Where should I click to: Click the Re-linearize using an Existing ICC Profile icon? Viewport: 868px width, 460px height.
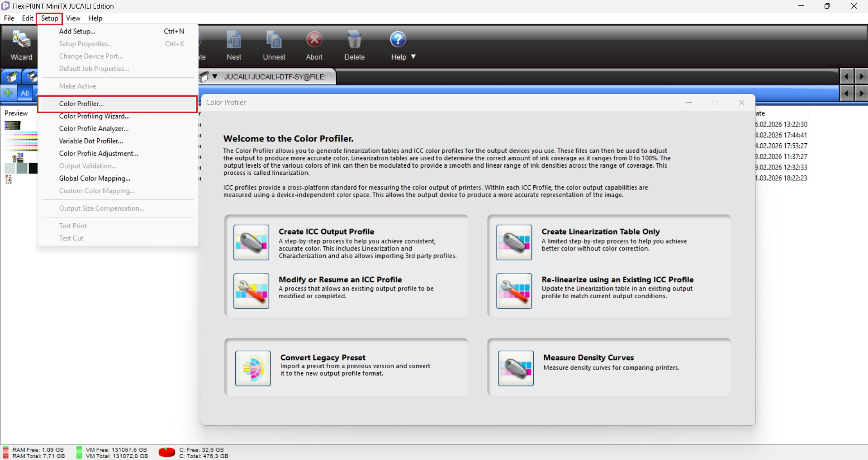[x=514, y=291]
